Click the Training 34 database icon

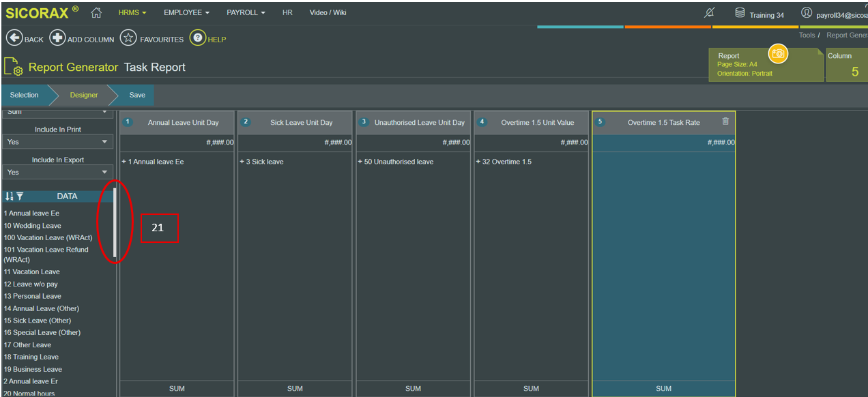point(740,14)
